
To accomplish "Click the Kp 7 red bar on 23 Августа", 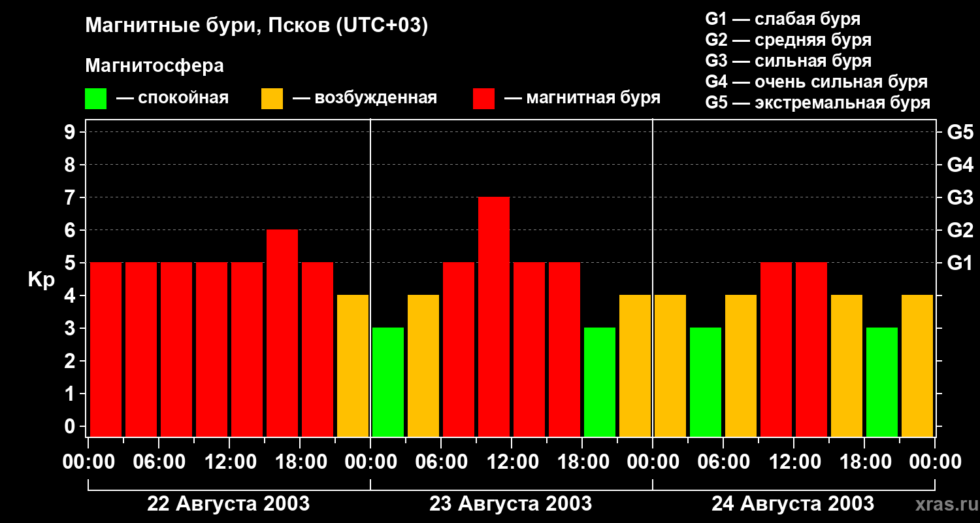I will (x=494, y=317).
